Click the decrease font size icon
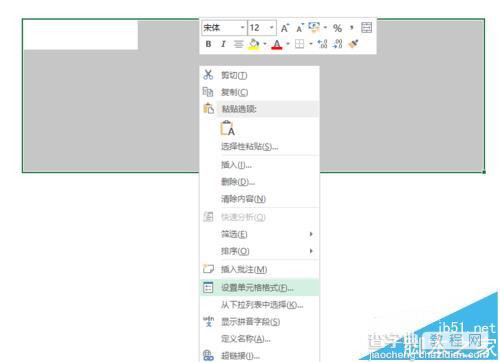This screenshot has height=362, width=500. (x=300, y=28)
